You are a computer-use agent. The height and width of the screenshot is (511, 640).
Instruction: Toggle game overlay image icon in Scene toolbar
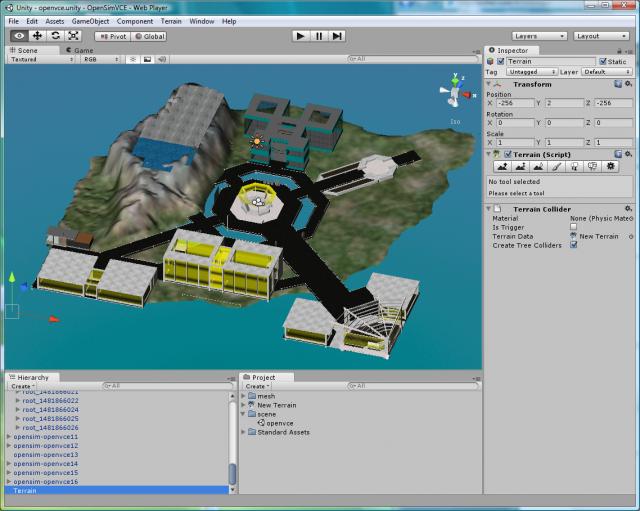click(147, 60)
